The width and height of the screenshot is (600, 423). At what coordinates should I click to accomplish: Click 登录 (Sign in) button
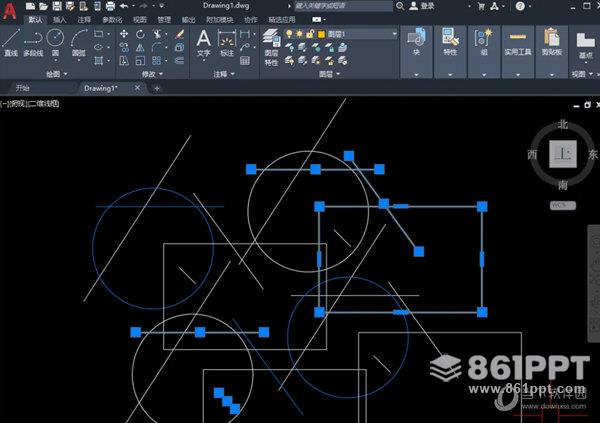point(422,6)
